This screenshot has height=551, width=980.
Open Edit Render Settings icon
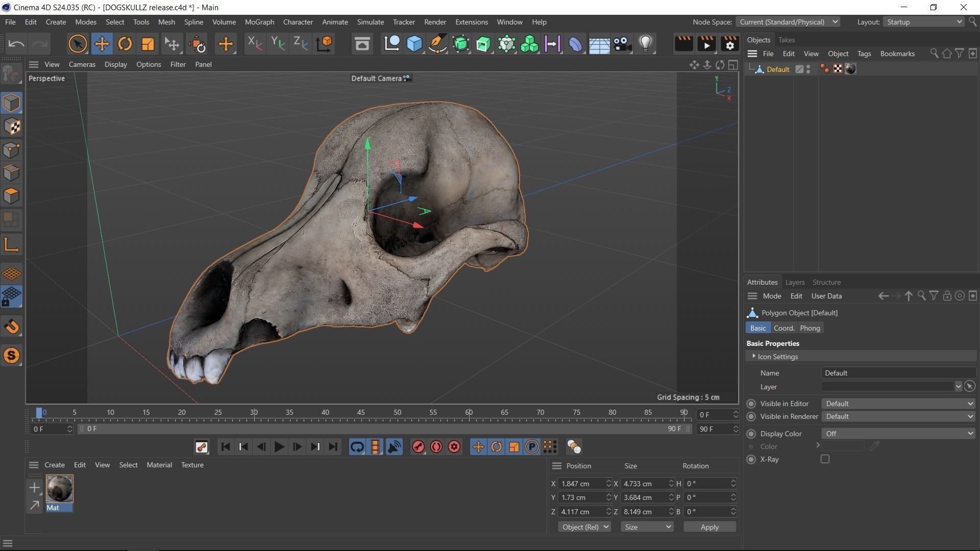pyautogui.click(x=730, y=44)
